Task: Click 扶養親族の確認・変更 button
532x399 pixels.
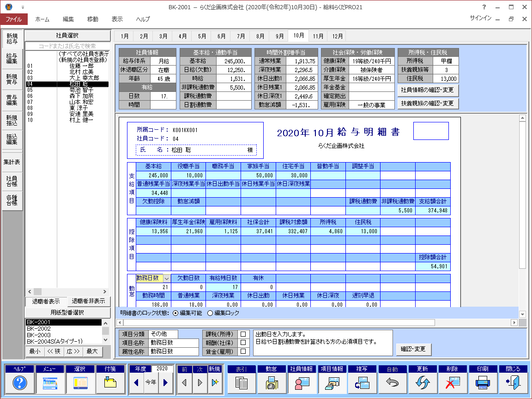Action: click(428, 103)
